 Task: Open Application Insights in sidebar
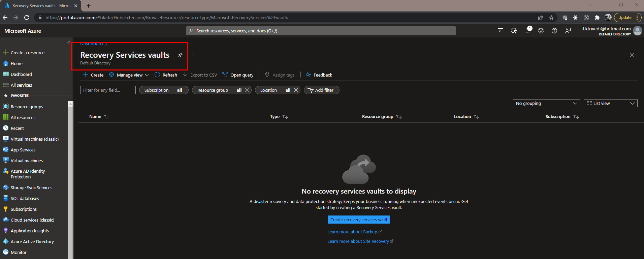tap(30, 231)
